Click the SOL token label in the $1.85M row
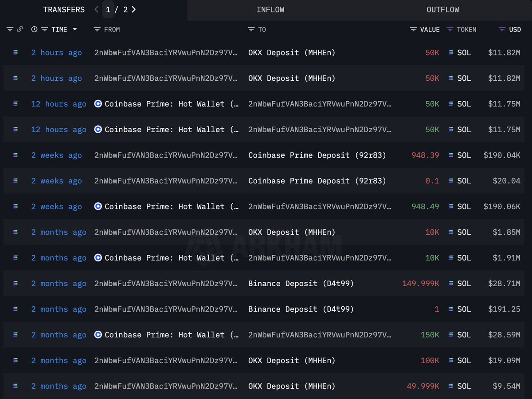 (x=464, y=232)
